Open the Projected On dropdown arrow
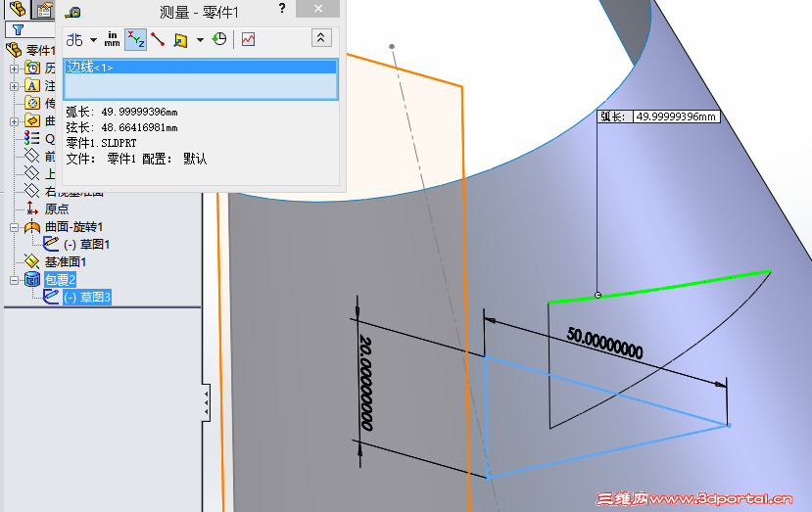The image size is (812, 512). (200, 40)
